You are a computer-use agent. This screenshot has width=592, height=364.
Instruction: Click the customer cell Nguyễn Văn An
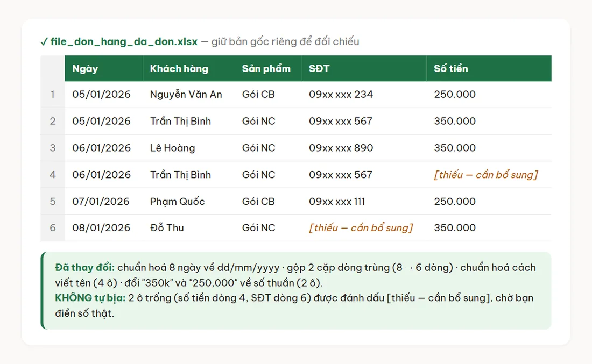186,94
